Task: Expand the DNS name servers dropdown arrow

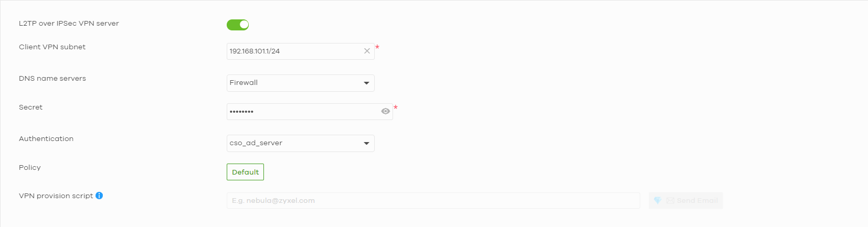Action: point(366,83)
